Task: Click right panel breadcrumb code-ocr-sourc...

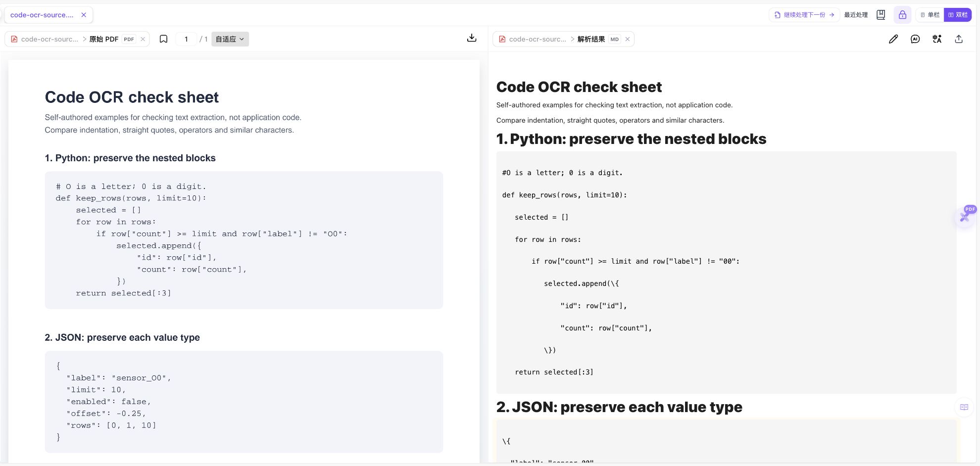Action: (538, 39)
